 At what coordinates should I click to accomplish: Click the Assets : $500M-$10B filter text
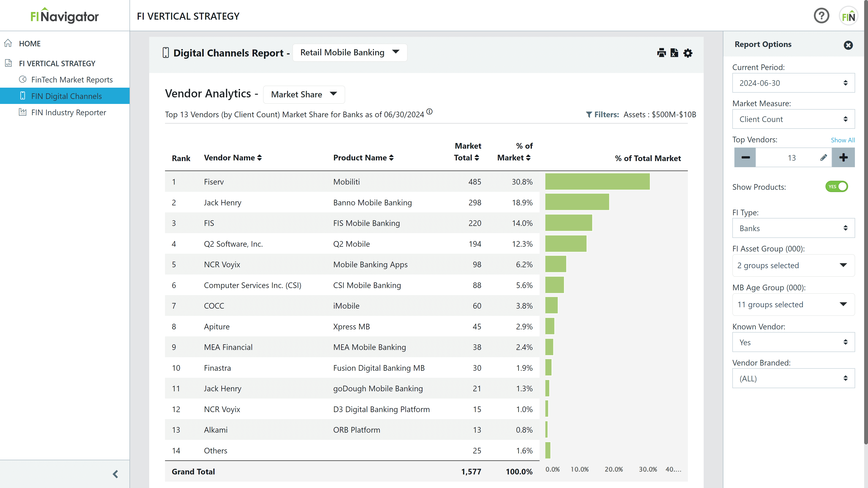tap(660, 115)
